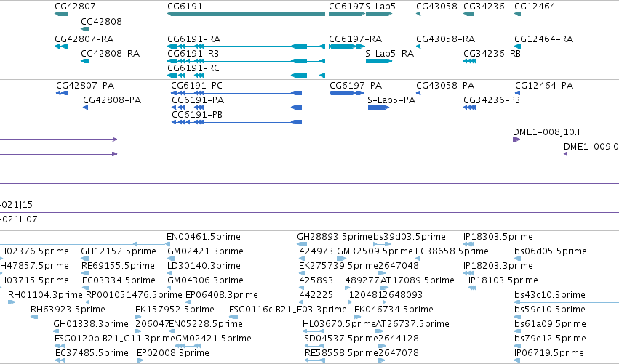
Task: Click the ESG0116c.B21_E03.3prime EST label
Action: [288, 310]
